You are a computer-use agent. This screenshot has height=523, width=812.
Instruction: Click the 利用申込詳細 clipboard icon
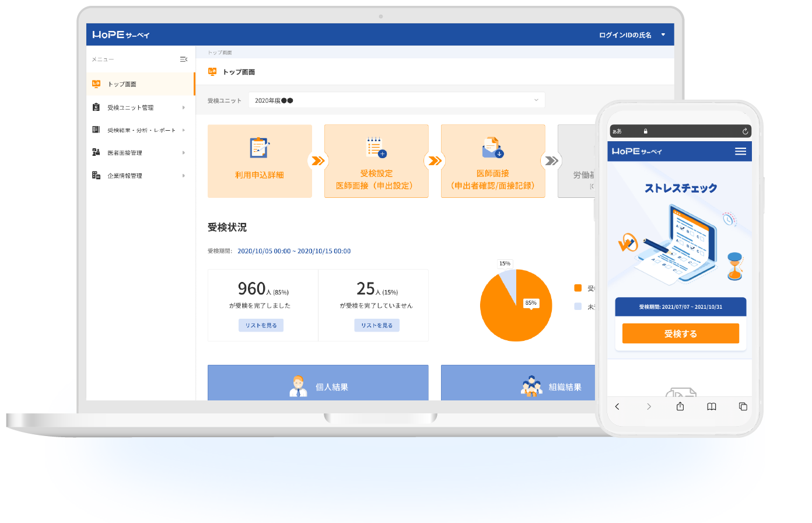tap(260, 148)
